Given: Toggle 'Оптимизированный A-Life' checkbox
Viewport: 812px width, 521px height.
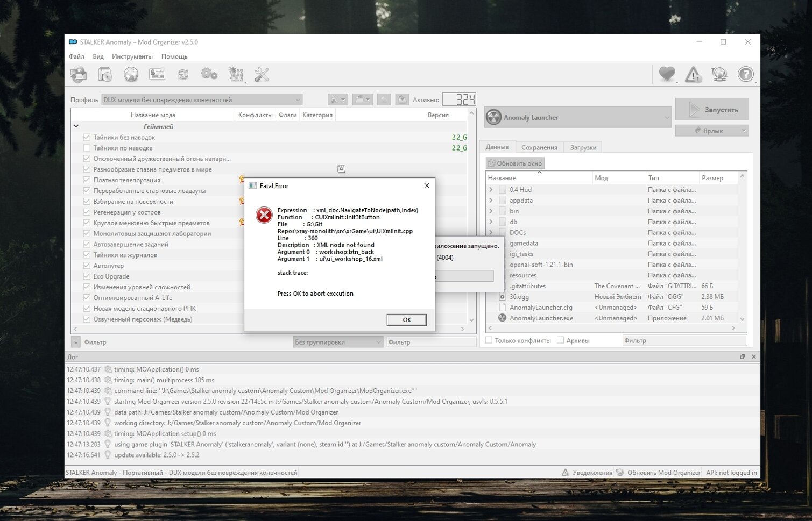Looking at the screenshot, I should [87, 298].
